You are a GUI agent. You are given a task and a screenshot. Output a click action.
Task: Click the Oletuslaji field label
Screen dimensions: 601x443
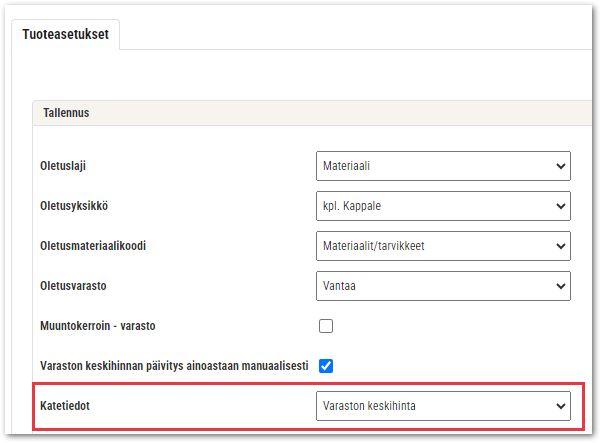tap(63, 166)
